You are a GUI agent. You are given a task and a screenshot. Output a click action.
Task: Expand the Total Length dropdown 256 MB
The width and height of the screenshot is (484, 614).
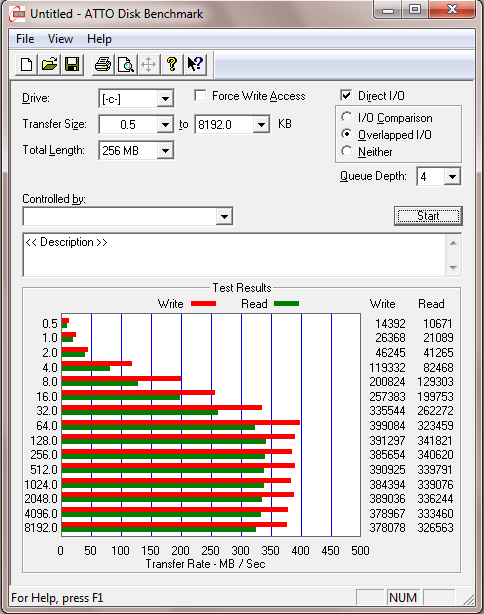tap(165, 150)
